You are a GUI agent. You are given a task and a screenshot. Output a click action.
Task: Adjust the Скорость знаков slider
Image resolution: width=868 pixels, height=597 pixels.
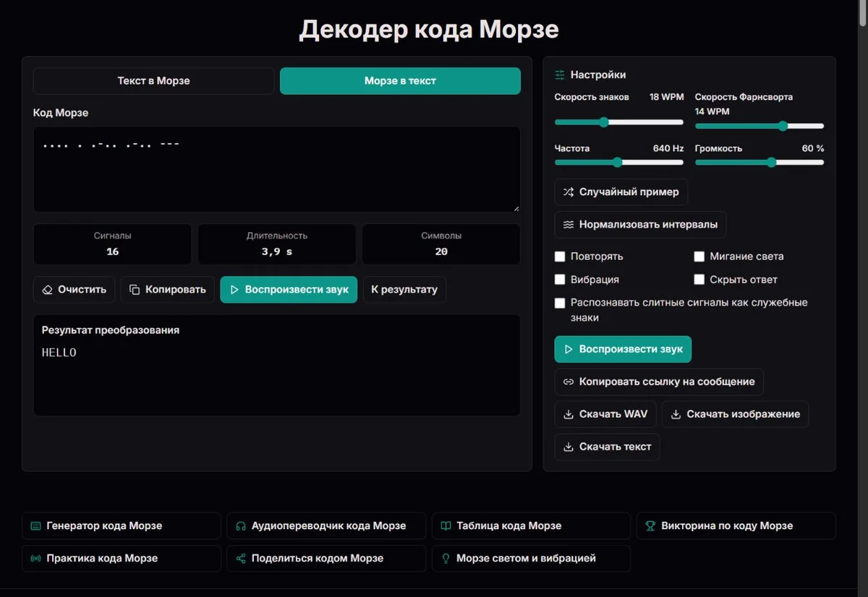tap(618, 122)
